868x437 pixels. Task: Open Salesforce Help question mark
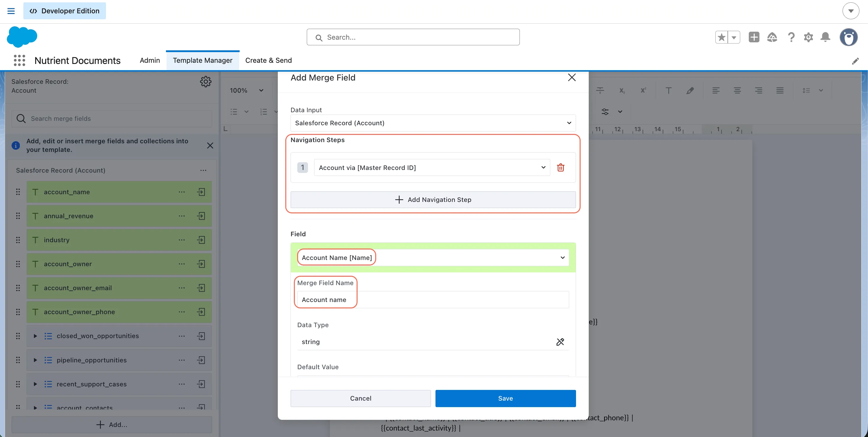click(791, 37)
